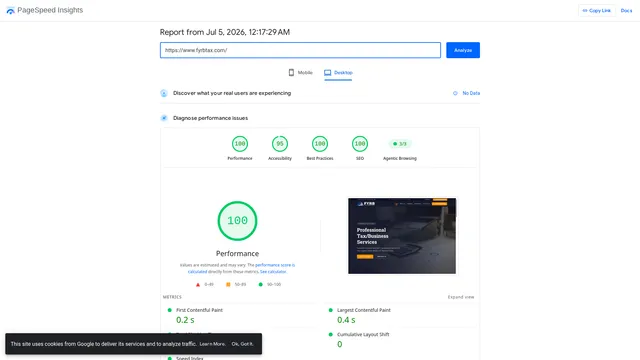Open the Agentic Browsing 3/3 badge

(400, 144)
